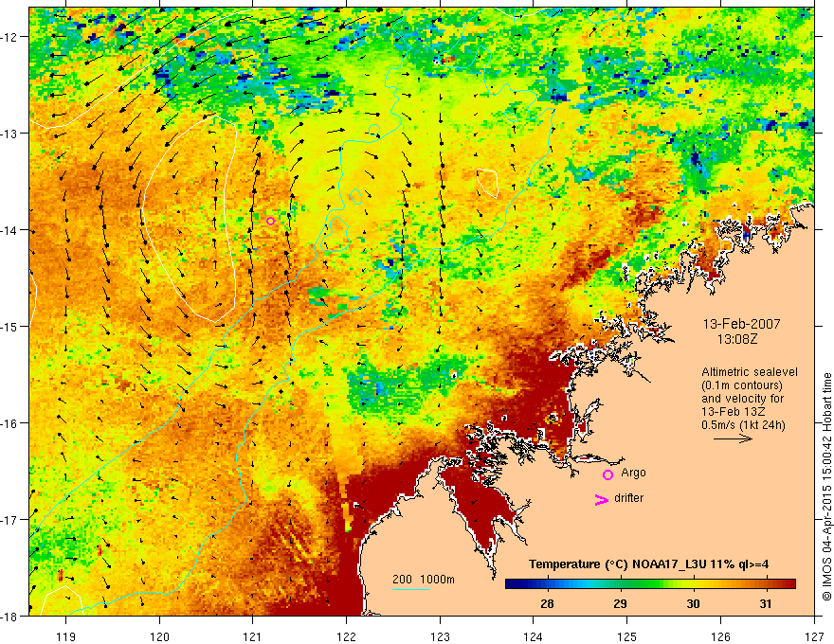Click the 'Altimetric sealevel' caption text
834x644 pixels.
coord(750,372)
